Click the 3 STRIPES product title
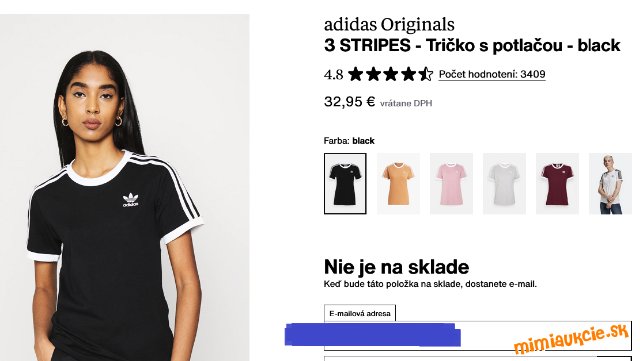Image resolution: width=640 pixels, height=361 pixels. [472, 45]
